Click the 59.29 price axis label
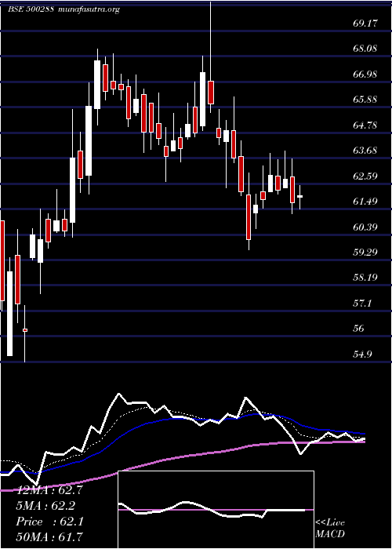The image size is (392, 549). pos(365,252)
